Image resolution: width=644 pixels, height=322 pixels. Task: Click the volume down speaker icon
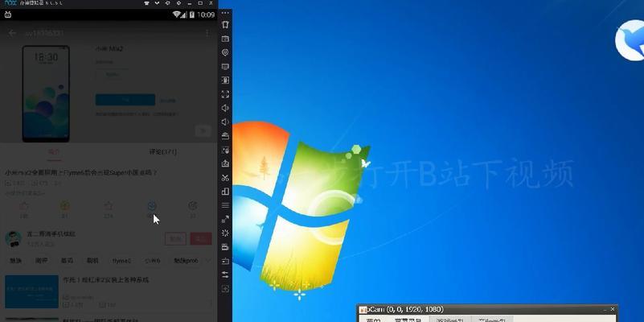click(x=225, y=122)
